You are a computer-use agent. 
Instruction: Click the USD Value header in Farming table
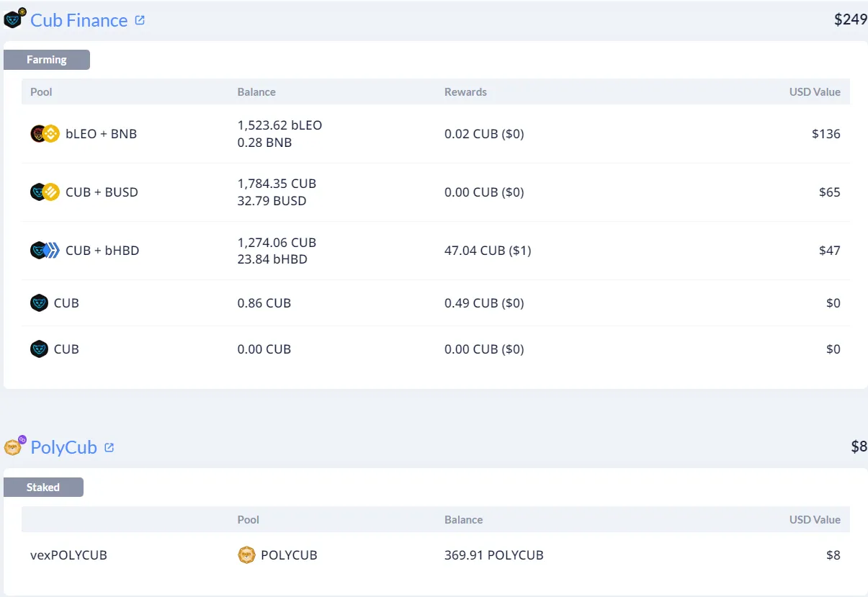[x=815, y=92]
